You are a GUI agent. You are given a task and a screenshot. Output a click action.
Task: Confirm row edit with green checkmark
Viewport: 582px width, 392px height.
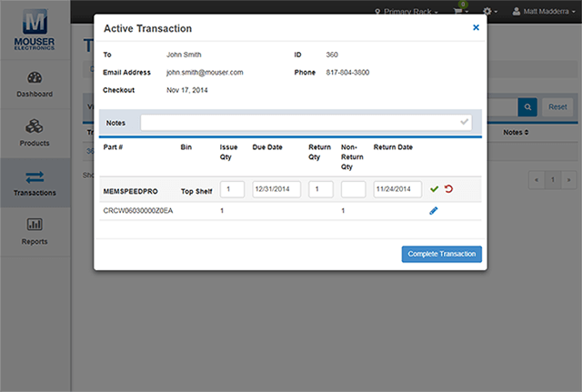434,189
